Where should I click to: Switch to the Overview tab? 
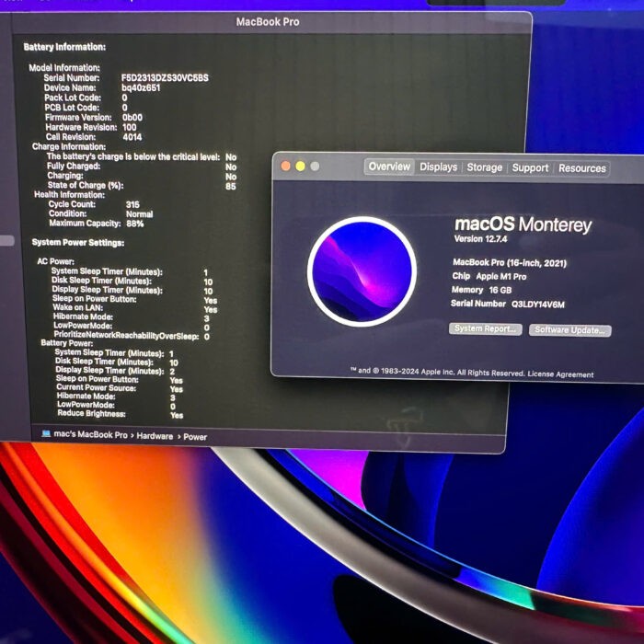coord(389,167)
